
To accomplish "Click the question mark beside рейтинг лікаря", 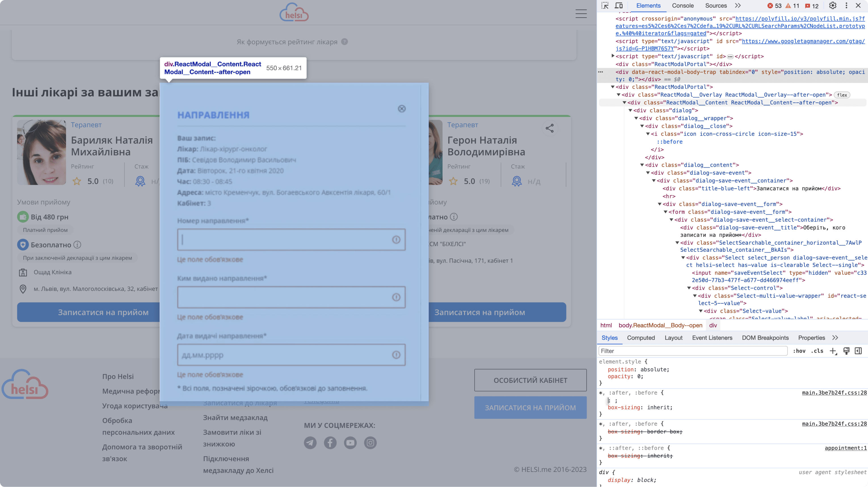I will 344,42.
